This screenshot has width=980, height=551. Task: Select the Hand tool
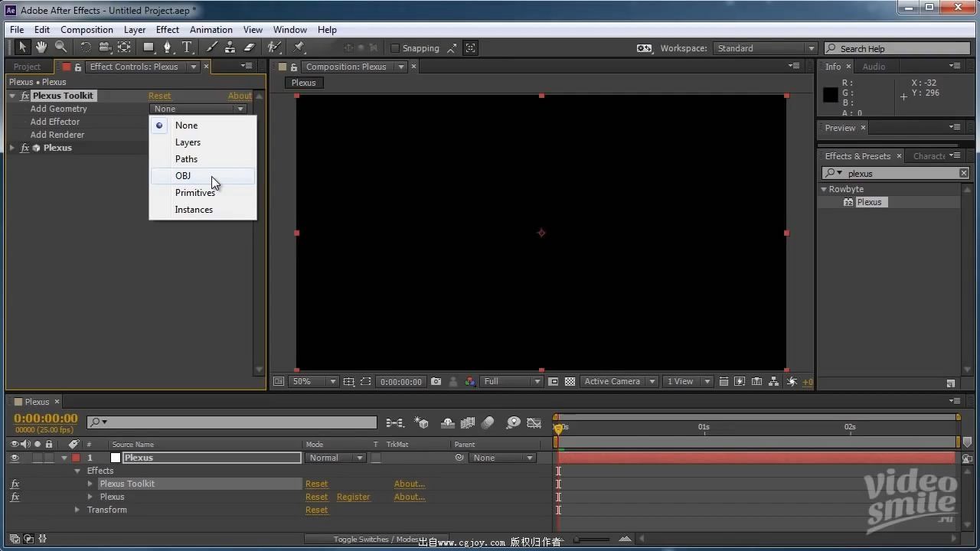(x=41, y=47)
